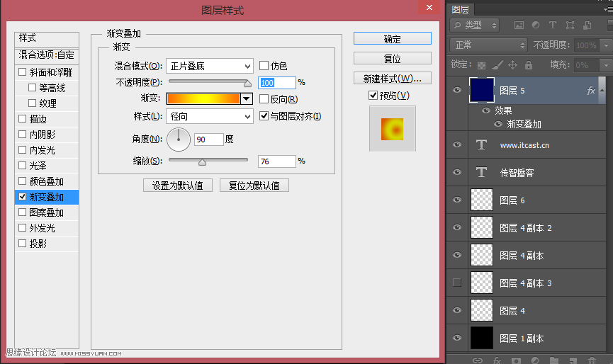Open the 类型 layer filter dropdown
Viewport: 613px width, 364px height.
coord(475,25)
